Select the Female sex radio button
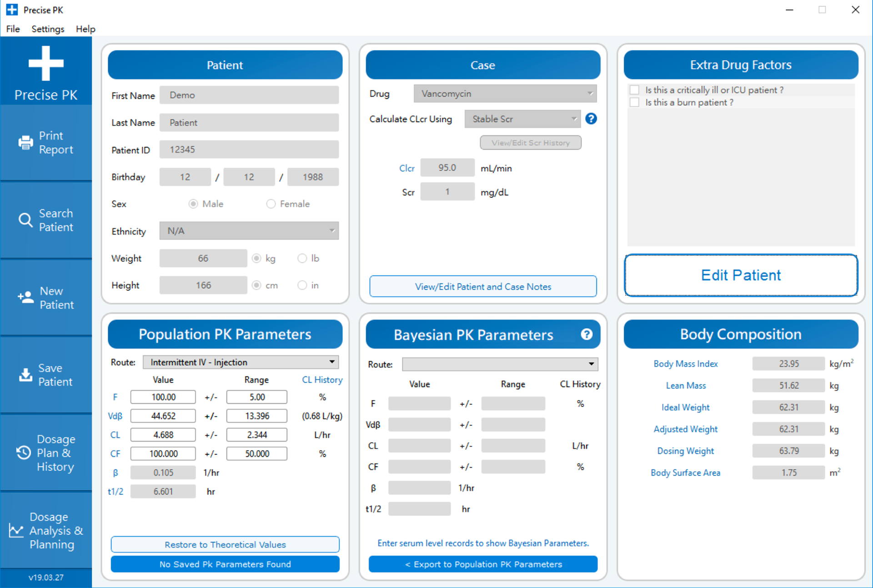 coord(271,204)
